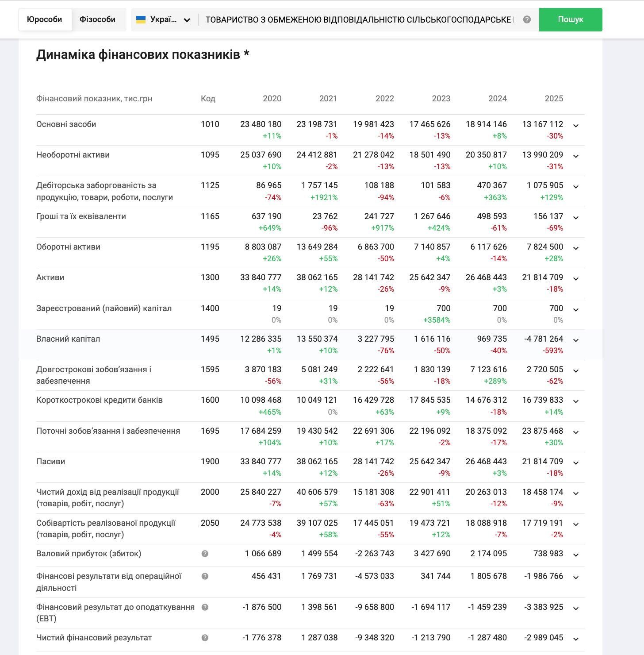Viewport: 644px width, 655px height.
Task: Click the Ukraine flag icon
Action: (x=141, y=19)
